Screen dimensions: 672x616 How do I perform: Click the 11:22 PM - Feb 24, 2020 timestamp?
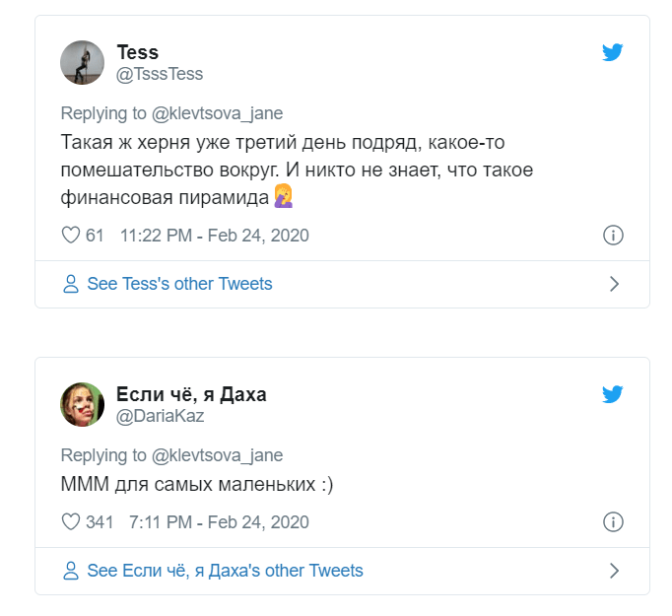[x=214, y=236]
